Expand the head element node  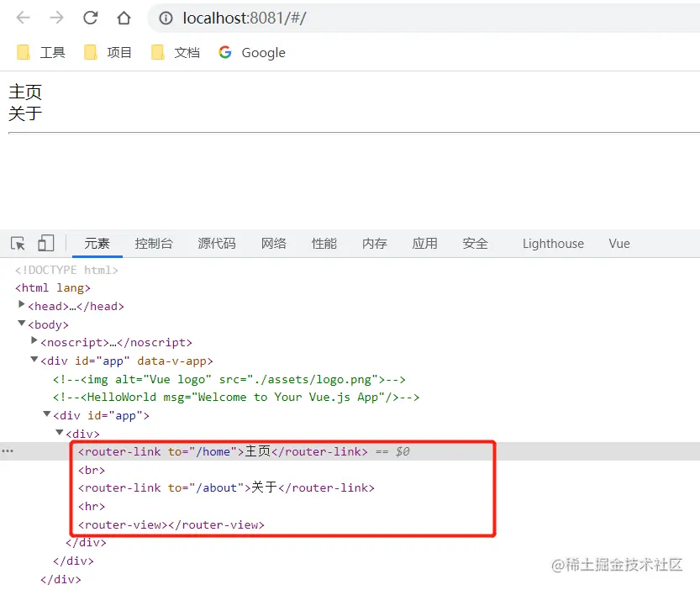click(x=21, y=304)
